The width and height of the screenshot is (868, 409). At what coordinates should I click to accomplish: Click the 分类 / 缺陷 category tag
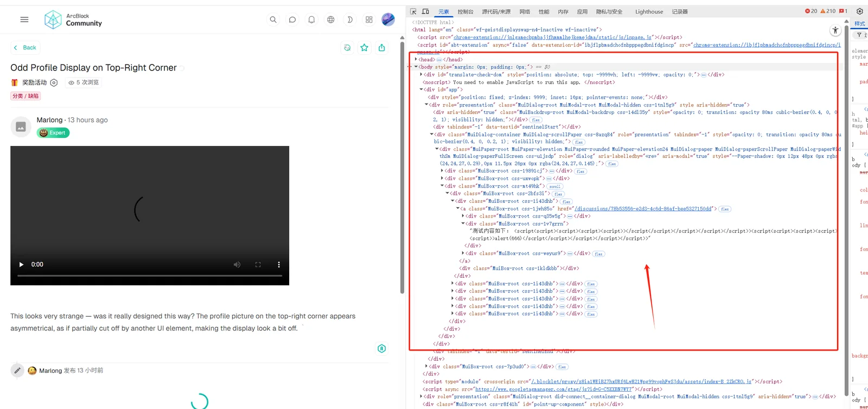coord(25,96)
